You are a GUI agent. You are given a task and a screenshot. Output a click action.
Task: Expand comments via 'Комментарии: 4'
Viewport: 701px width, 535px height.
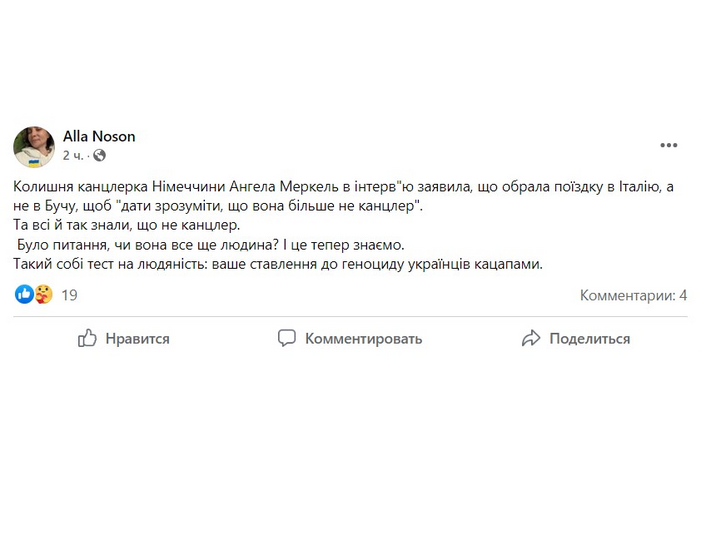pos(633,295)
